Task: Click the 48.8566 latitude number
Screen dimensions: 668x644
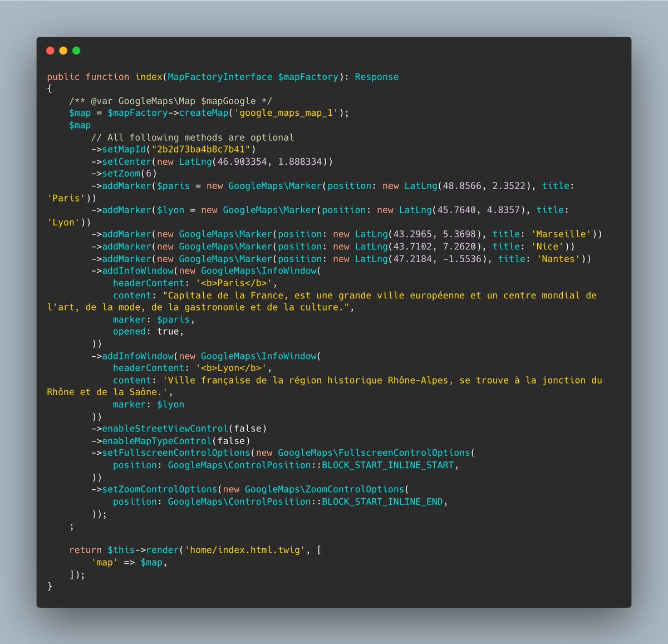Action: (x=462, y=186)
